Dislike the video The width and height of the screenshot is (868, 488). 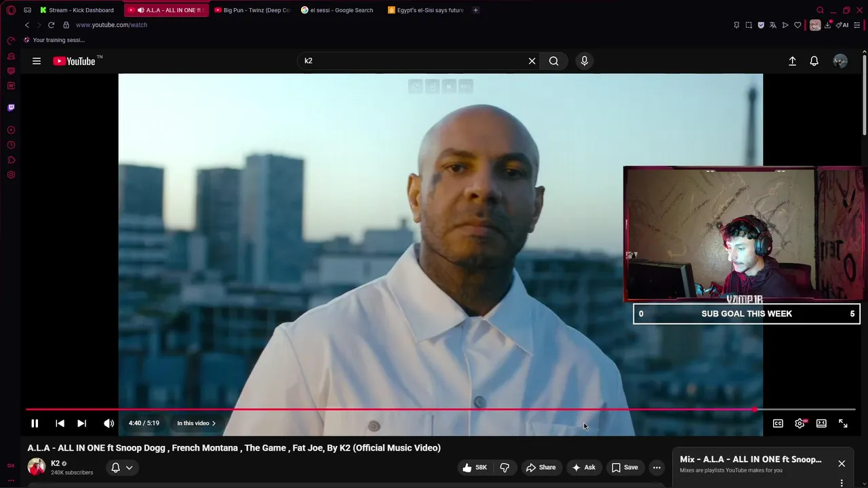click(x=505, y=468)
